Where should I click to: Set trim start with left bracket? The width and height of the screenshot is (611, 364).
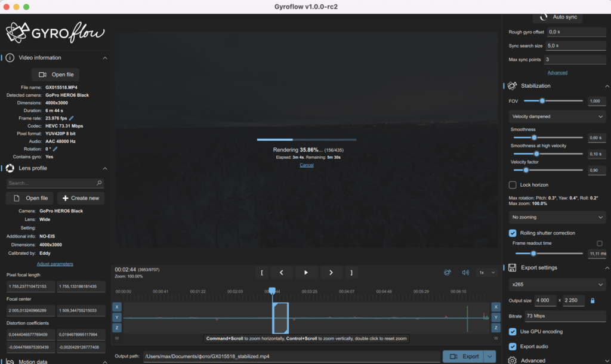pyautogui.click(x=262, y=273)
